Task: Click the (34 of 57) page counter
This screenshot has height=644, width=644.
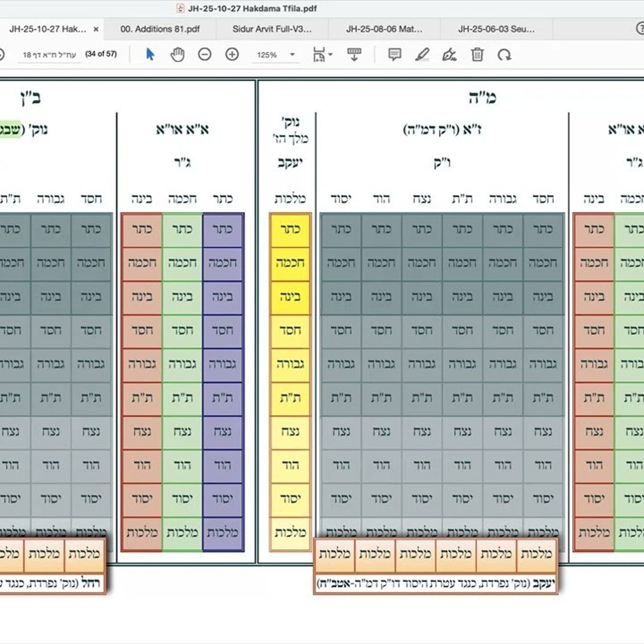Action: 101,54
